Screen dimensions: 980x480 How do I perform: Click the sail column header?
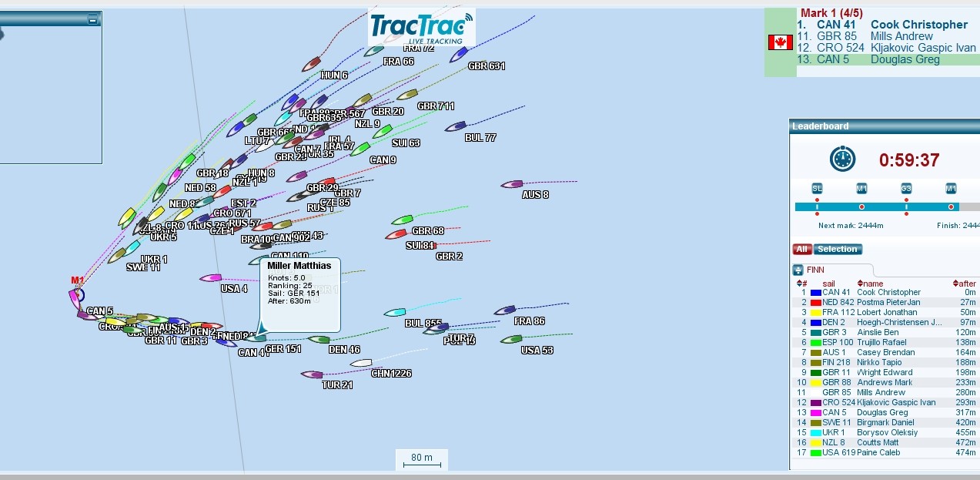pos(830,284)
